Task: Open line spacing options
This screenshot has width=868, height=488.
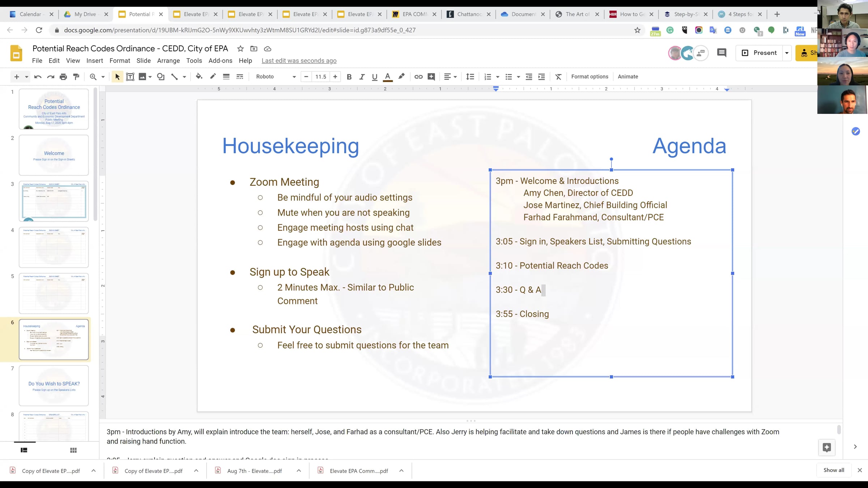Action: tap(470, 77)
